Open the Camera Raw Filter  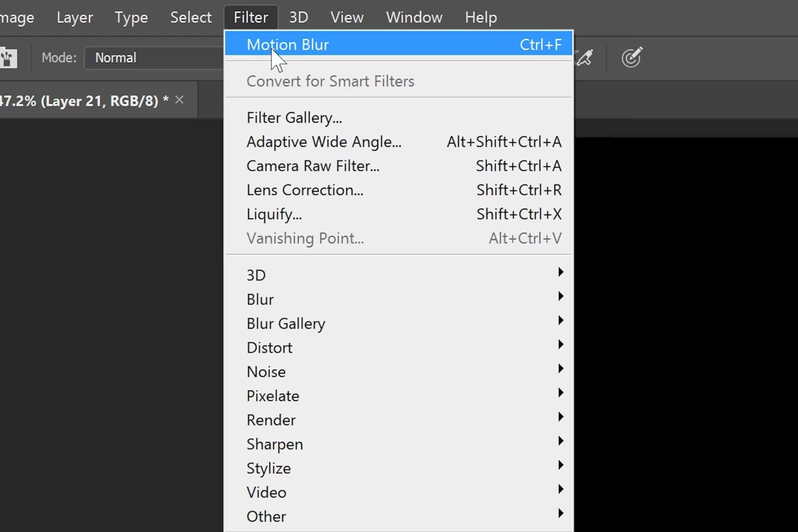coord(313,166)
